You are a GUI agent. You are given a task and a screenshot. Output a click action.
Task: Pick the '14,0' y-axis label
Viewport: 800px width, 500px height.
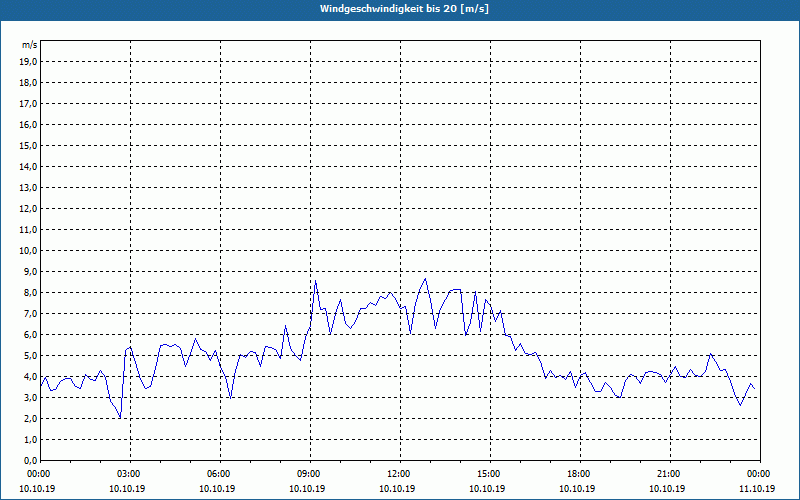tap(28, 166)
